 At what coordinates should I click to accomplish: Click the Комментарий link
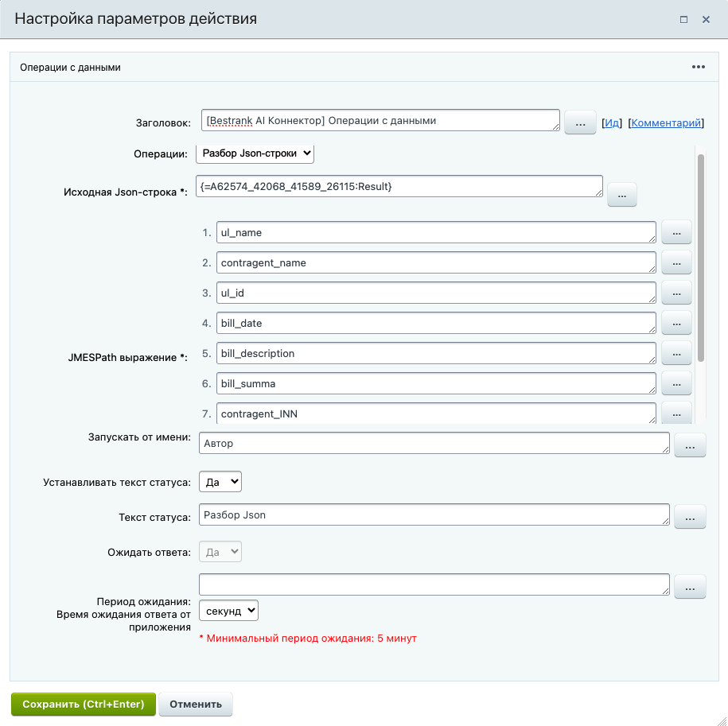coord(666,123)
